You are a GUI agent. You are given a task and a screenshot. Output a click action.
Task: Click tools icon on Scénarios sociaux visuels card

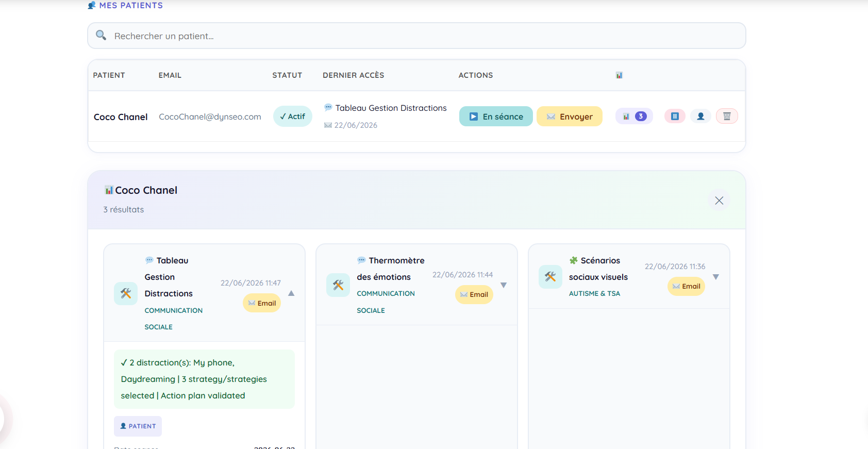550,277
